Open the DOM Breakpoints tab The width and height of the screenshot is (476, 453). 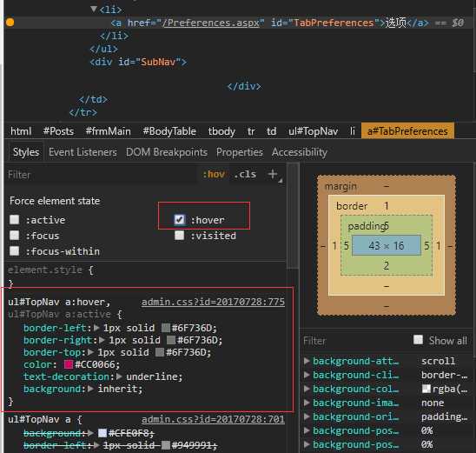167,152
